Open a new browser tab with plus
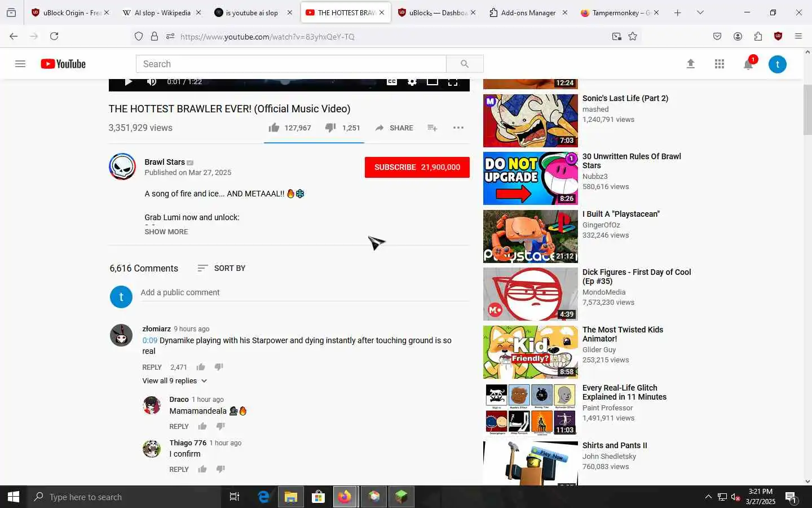Viewport: 812px width, 508px height. click(677, 12)
